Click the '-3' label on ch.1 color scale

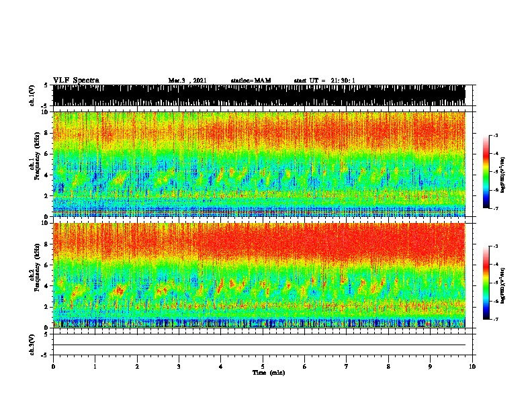496,136
